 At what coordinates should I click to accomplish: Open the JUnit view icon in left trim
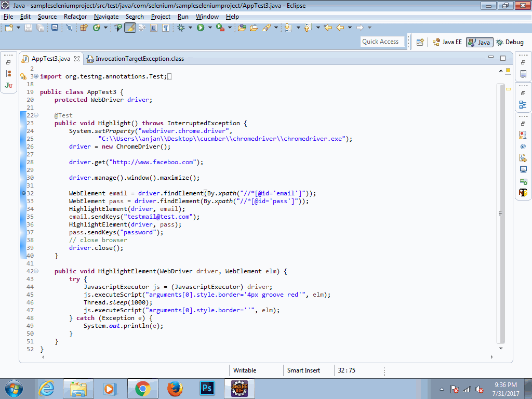[9, 85]
